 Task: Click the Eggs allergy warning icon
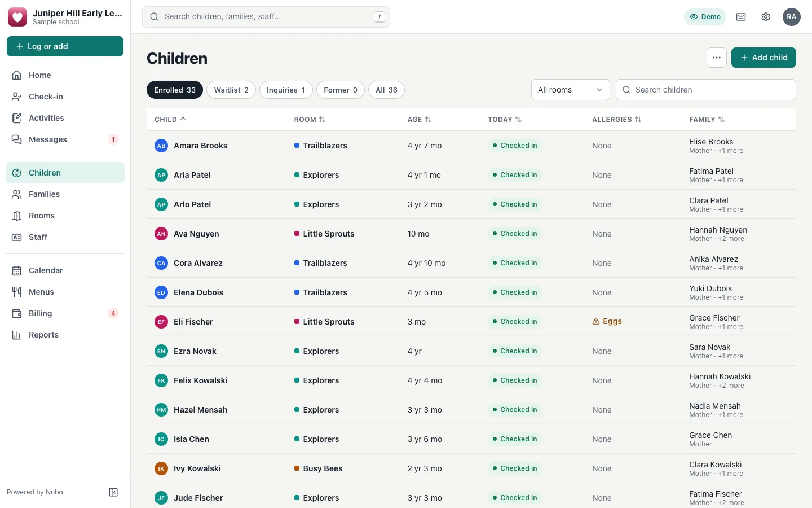pos(596,322)
